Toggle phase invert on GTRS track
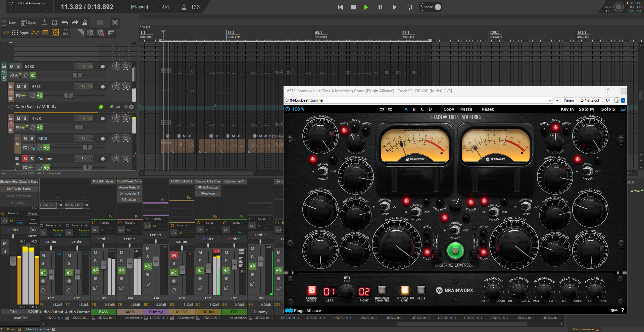The width and height of the screenshot is (644, 332). [x=26, y=75]
